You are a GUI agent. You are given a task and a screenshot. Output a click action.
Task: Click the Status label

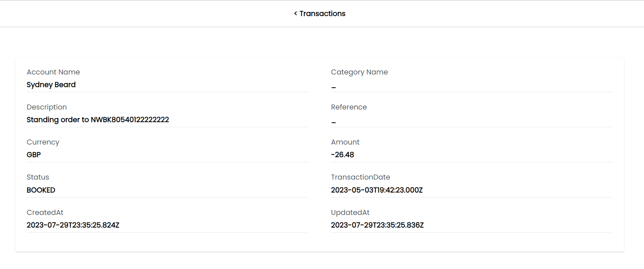[38, 177]
